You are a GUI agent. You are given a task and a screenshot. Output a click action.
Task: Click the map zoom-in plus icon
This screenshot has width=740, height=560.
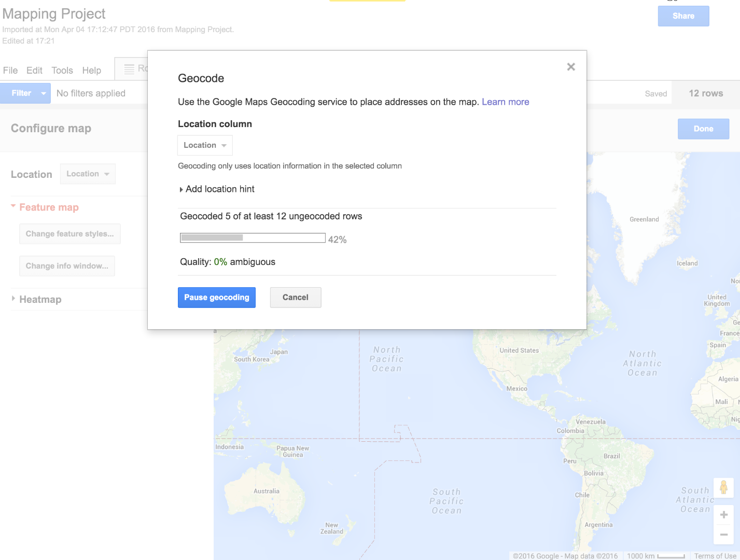(x=723, y=514)
